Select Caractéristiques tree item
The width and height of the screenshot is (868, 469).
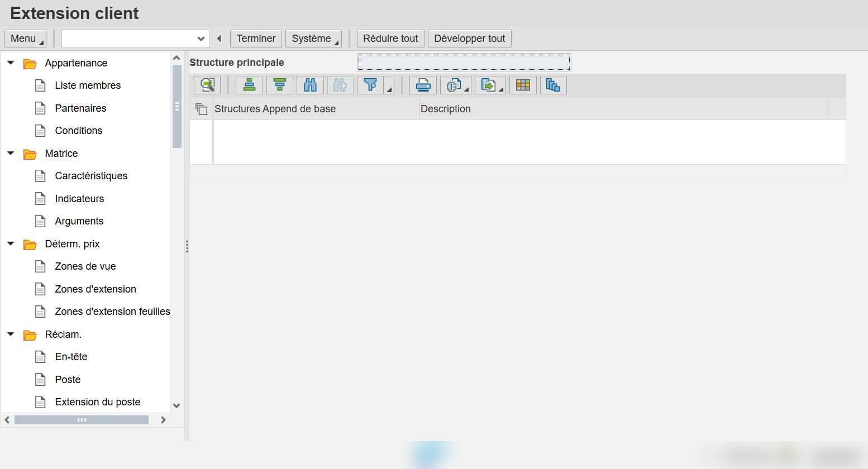(x=91, y=176)
